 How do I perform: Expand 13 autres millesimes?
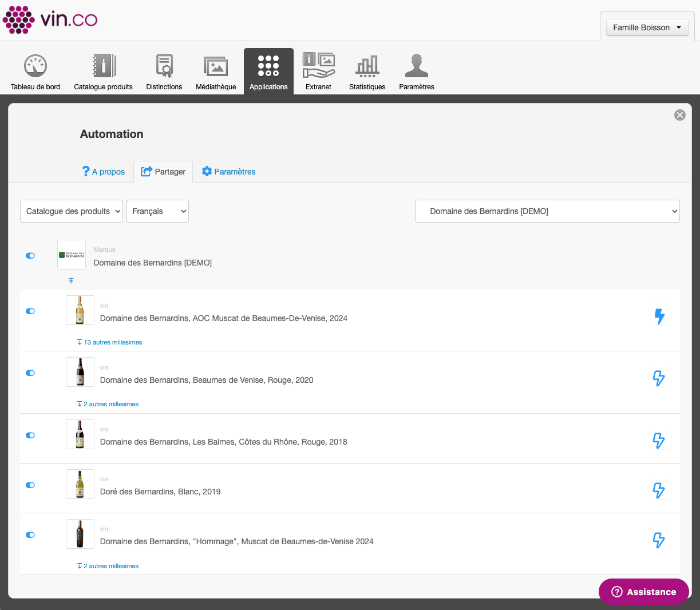[109, 342]
